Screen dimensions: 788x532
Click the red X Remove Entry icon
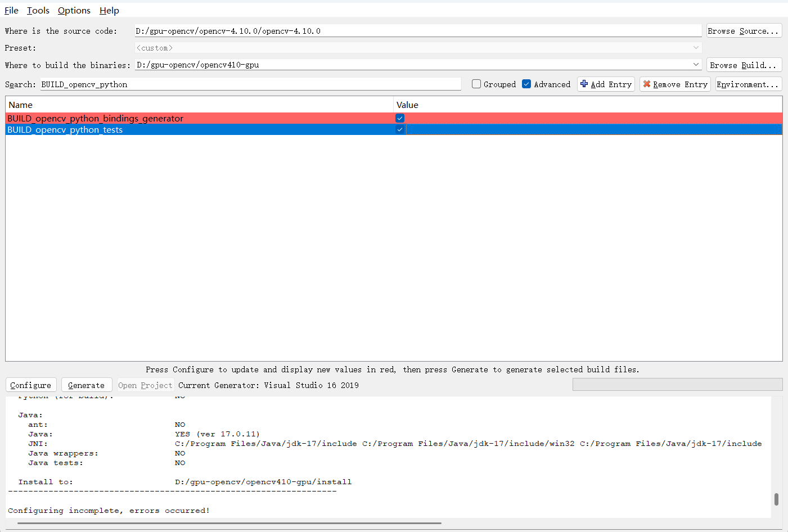648,84
